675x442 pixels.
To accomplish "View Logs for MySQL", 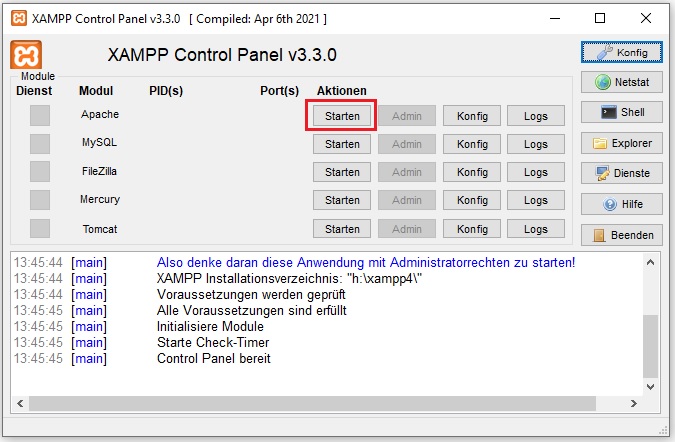I will (535, 144).
